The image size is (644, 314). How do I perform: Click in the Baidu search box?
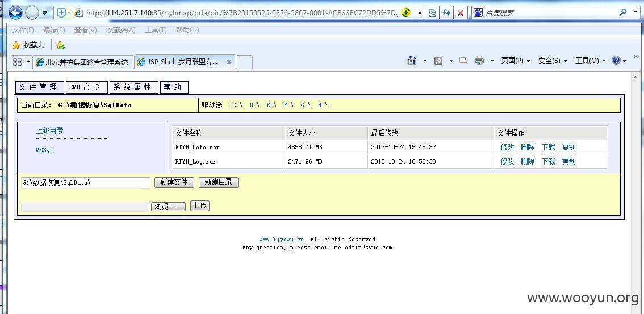pyautogui.click(x=550, y=12)
